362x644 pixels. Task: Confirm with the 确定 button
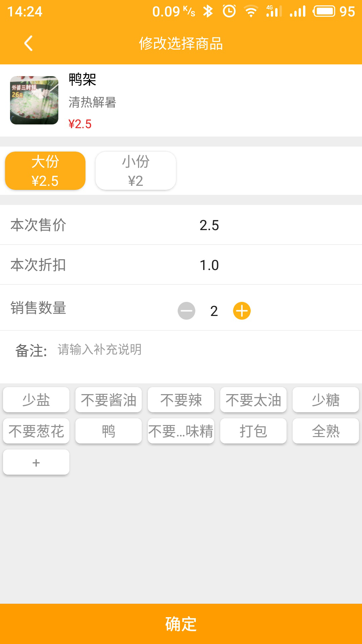coord(181,624)
